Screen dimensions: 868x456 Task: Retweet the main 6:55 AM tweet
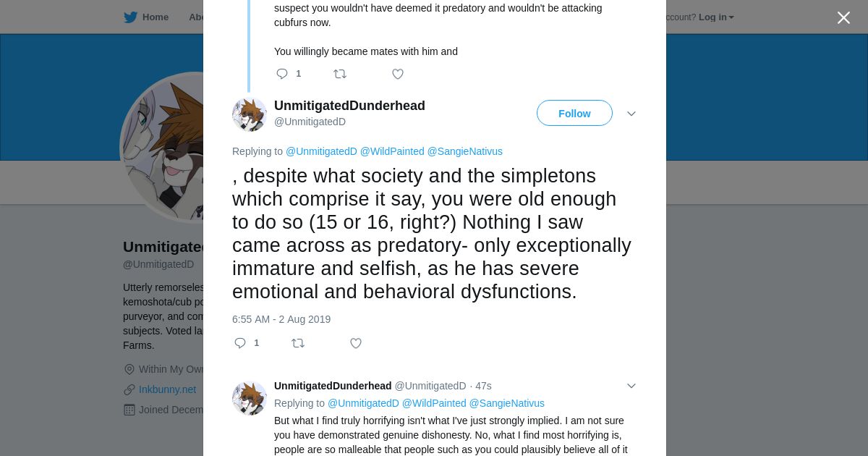pos(298,343)
